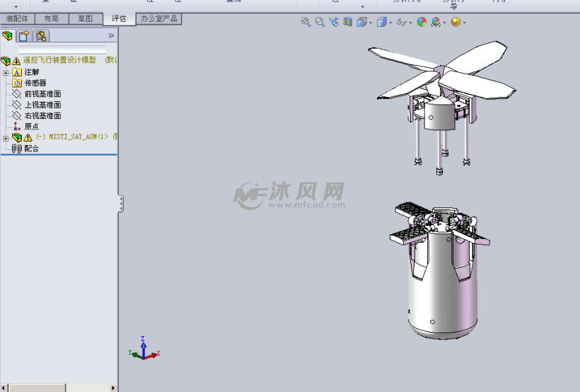Select the Zoom to Area tool
Image resolution: width=580 pixels, height=392 pixels.
(x=320, y=22)
